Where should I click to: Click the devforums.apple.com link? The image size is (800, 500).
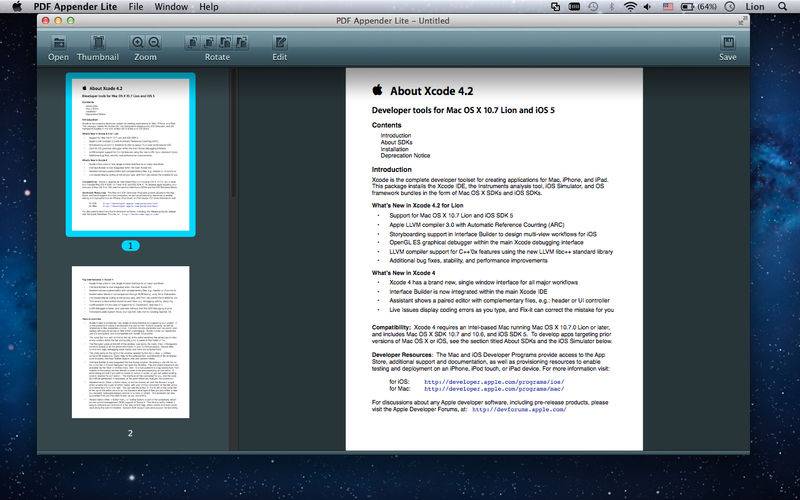click(519, 409)
